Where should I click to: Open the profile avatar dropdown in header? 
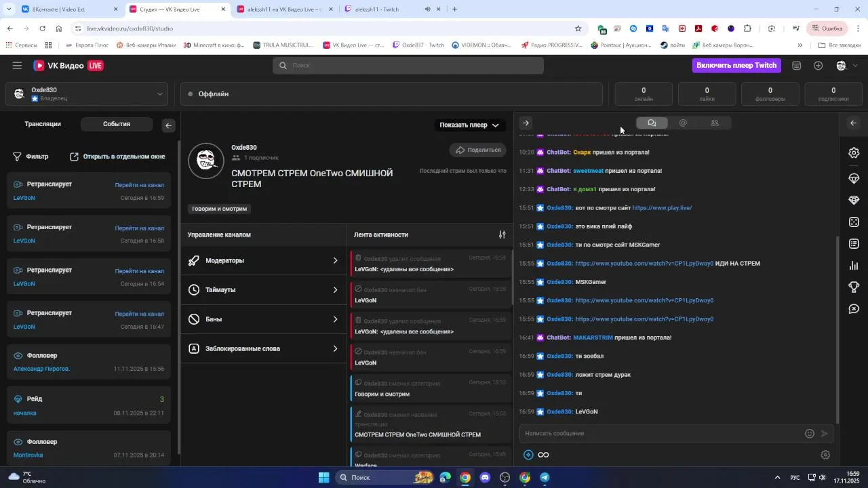point(846,66)
